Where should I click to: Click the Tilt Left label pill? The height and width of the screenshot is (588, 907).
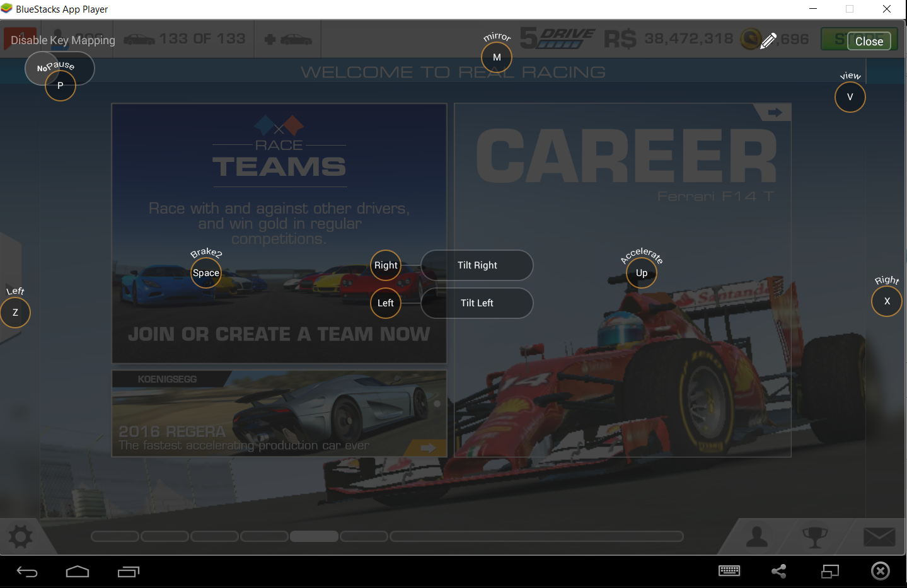coord(477,303)
